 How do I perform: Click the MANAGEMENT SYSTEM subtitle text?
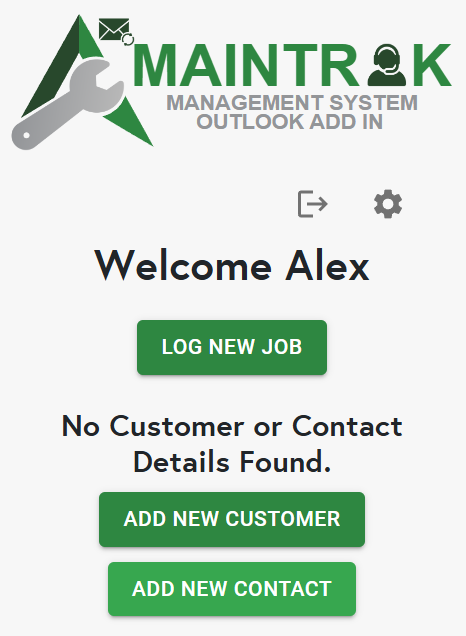pyautogui.click(x=292, y=103)
